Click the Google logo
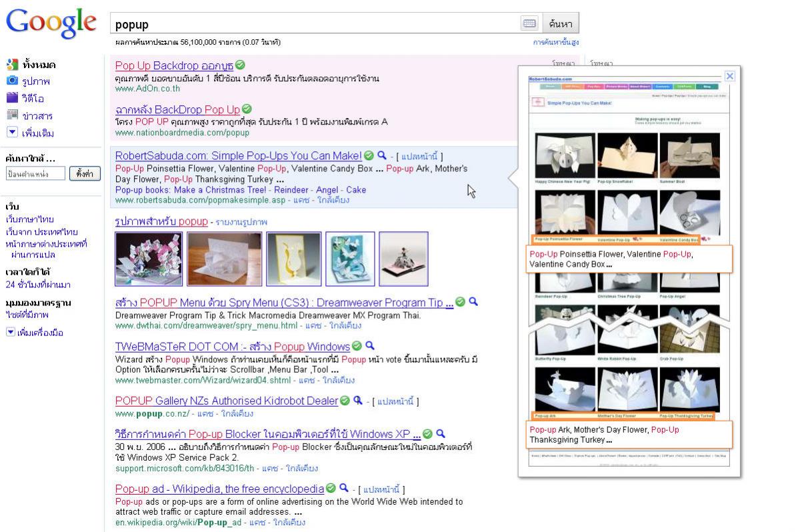Viewport: 798px width, 532px height. click(x=51, y=23)
